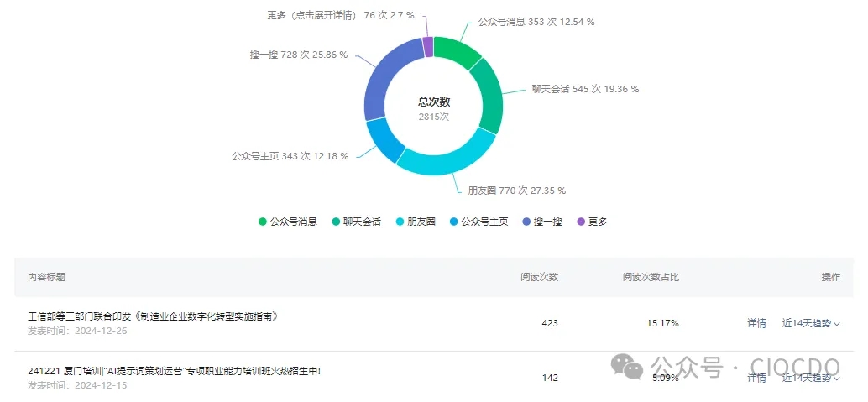Click the 公众号主页 legend dot
The image size is (868, 402).
coord(454,222)
